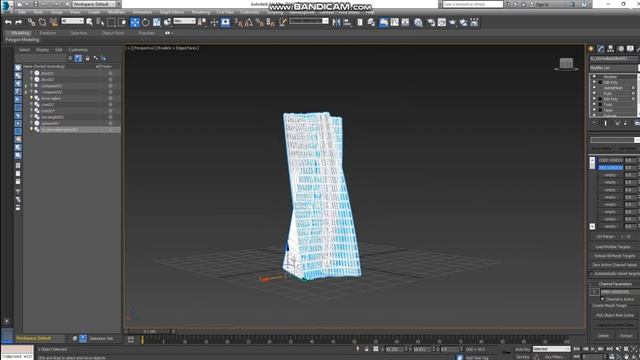Toggle Morpher modifier eye in stack

[594, 77]
